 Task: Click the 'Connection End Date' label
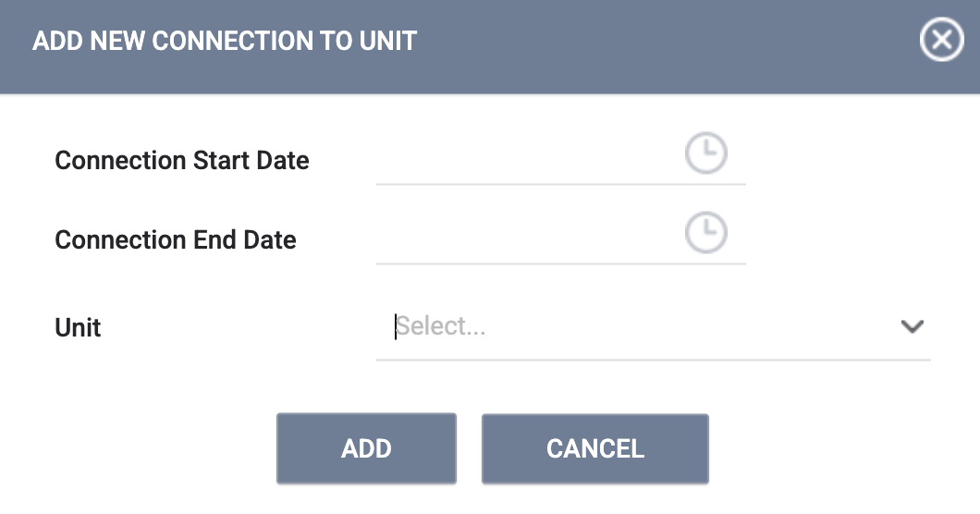(x=176, y=240)
